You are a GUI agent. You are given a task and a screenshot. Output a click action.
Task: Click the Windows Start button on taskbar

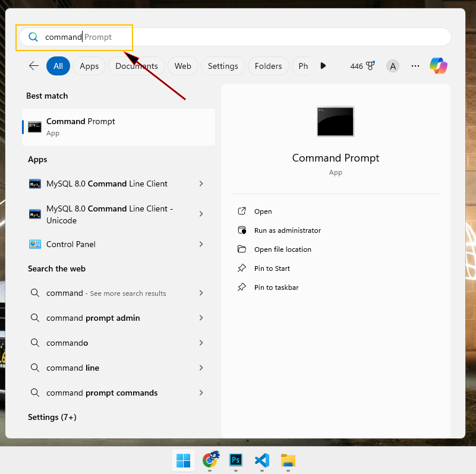point(184,460)
